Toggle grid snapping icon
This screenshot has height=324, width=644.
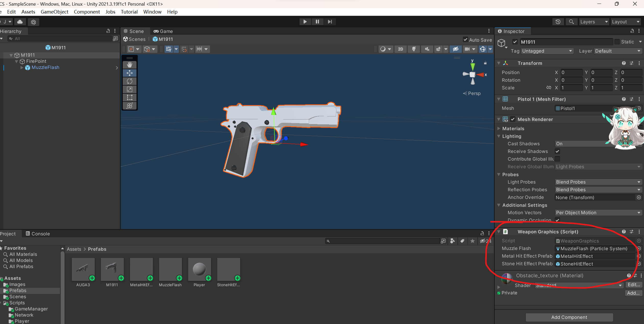(184, 49)
